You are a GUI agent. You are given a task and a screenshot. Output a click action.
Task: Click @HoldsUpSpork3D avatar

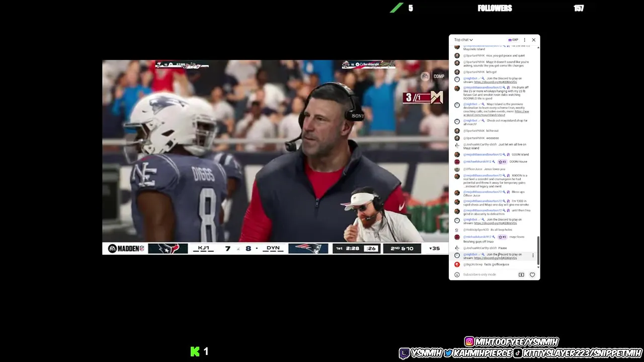(457, 230)
